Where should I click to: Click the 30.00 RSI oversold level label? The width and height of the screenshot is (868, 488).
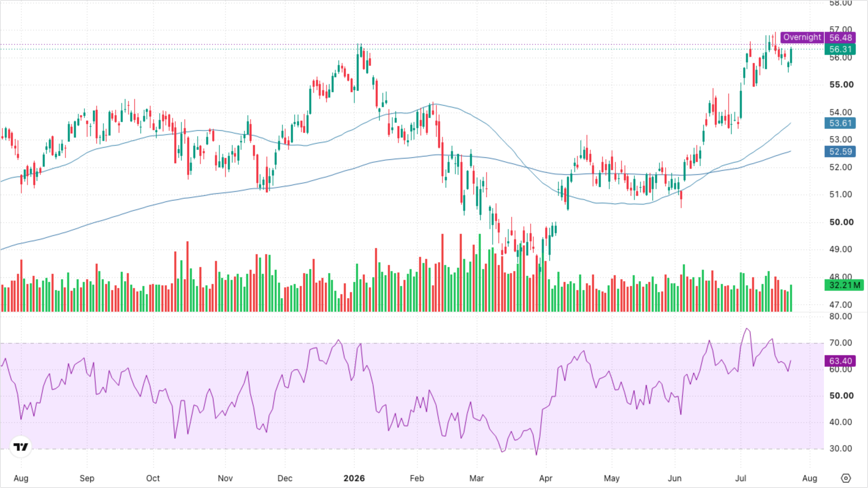click(841, 448)
